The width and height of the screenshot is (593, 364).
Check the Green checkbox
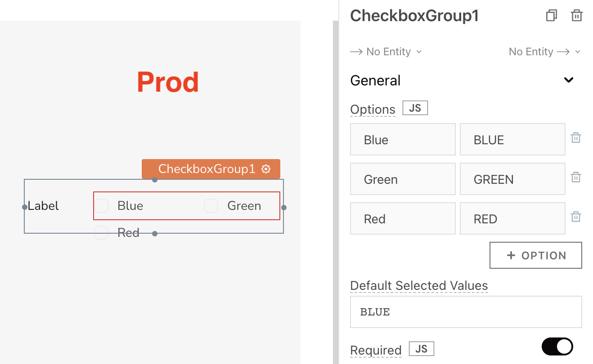(211, 206)
